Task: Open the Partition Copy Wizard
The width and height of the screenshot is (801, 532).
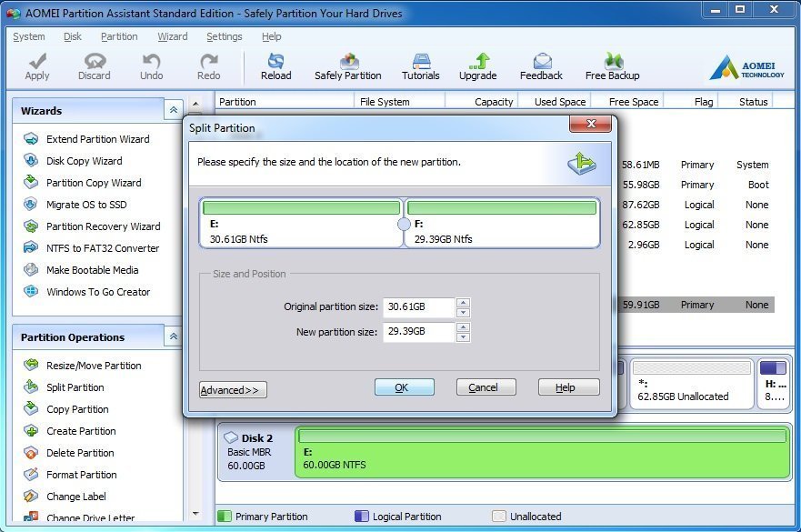Action: [x=83, y=183]
